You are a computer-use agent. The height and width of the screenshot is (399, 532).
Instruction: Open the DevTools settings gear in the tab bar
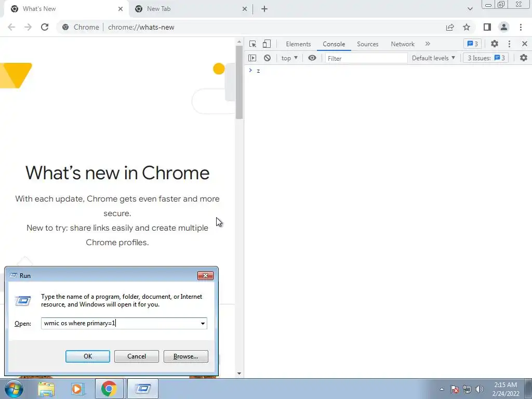[495, 44]
